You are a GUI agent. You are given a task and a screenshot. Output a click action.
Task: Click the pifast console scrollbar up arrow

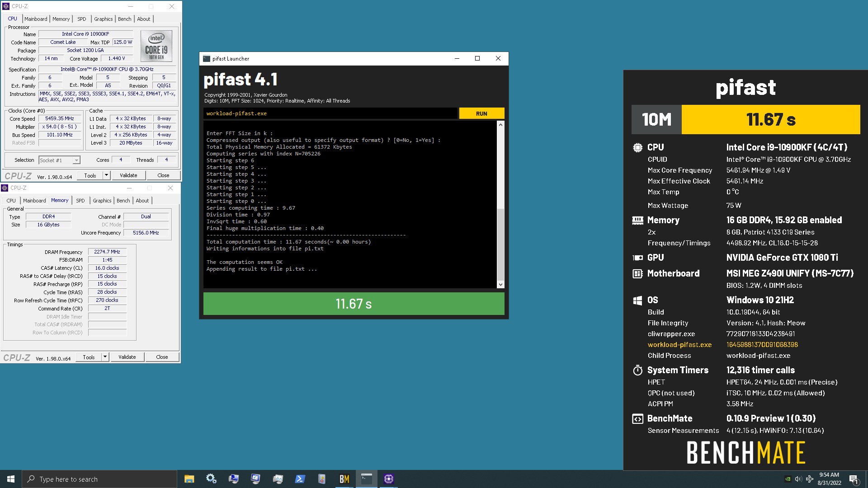click(x=500, y=125)
